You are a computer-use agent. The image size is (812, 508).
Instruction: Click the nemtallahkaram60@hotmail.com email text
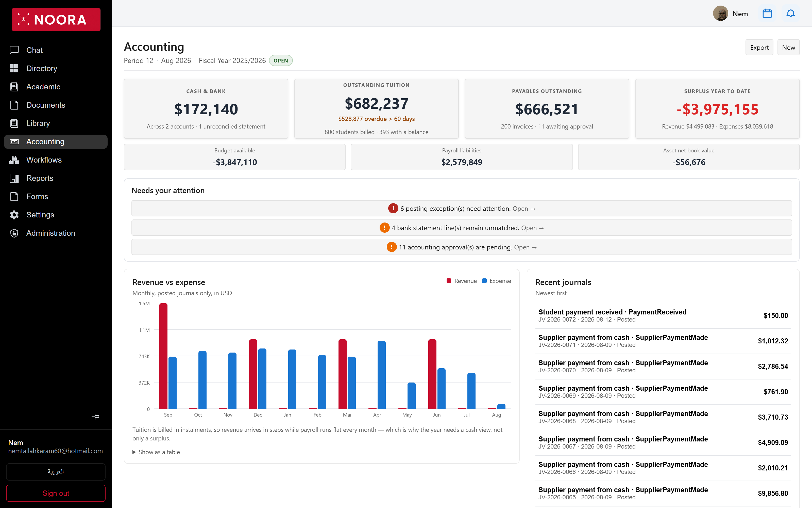coord(55,451)
